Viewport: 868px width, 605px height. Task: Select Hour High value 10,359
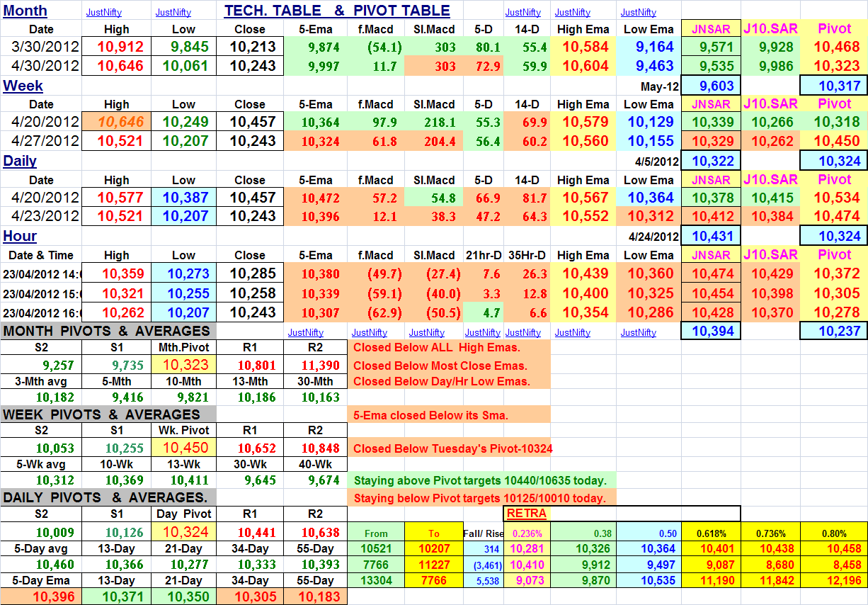point(116,273)
